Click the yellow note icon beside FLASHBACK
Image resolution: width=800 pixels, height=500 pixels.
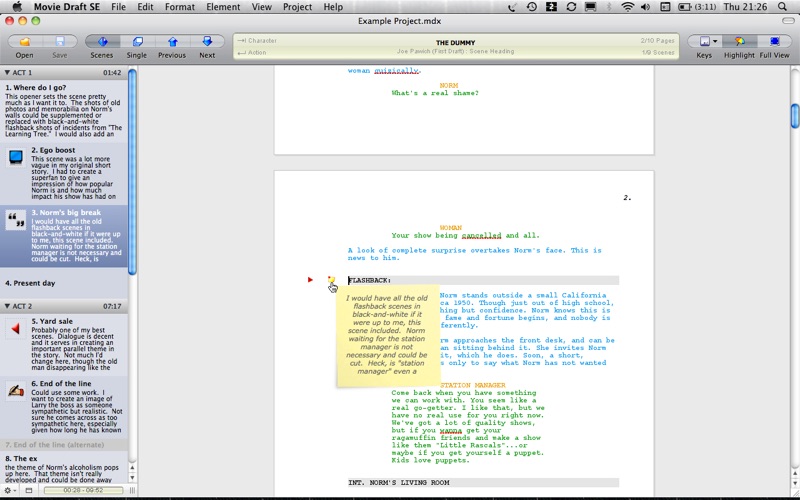[x=331, y=280]
